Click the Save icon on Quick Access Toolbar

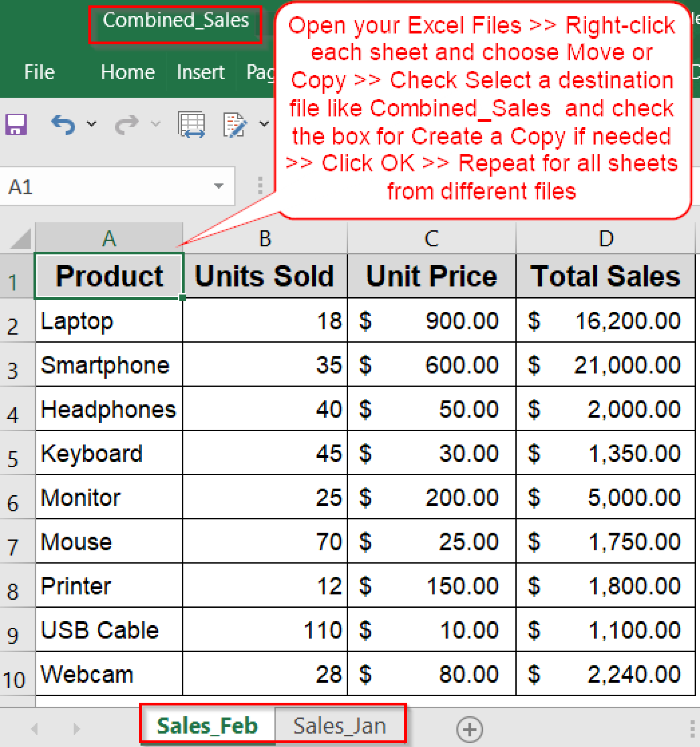pyautogui.click(x=15, y=124)
